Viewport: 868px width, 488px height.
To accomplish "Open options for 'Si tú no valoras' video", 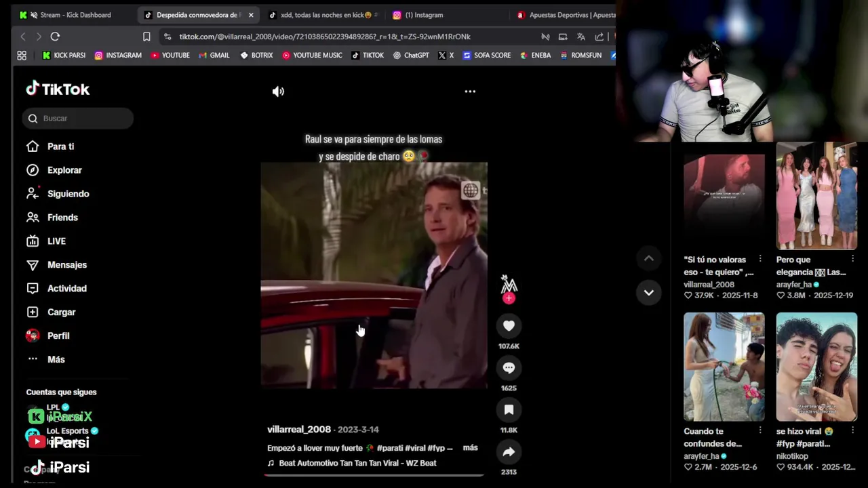I will [760, 259].
